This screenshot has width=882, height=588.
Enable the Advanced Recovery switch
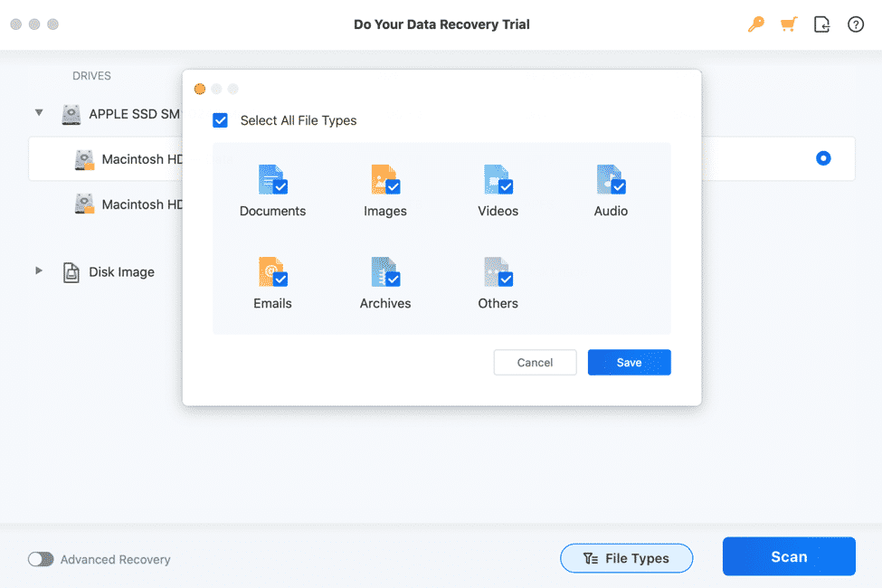41,559
